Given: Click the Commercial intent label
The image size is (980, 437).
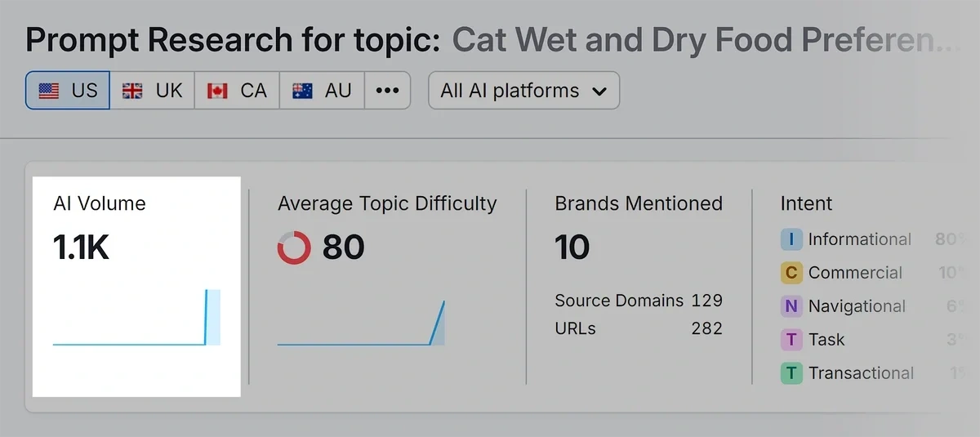Looking at the screenshot, I should [x=856, y=273].
